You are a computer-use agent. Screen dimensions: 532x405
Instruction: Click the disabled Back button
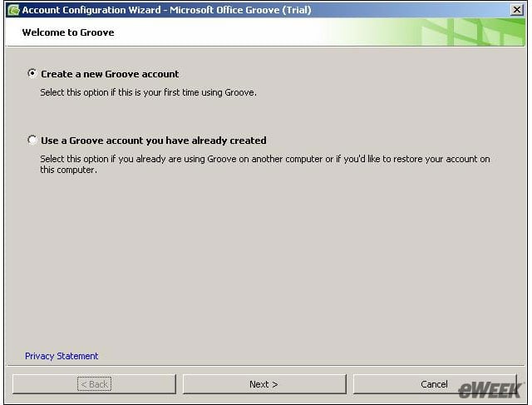(94, 384)
